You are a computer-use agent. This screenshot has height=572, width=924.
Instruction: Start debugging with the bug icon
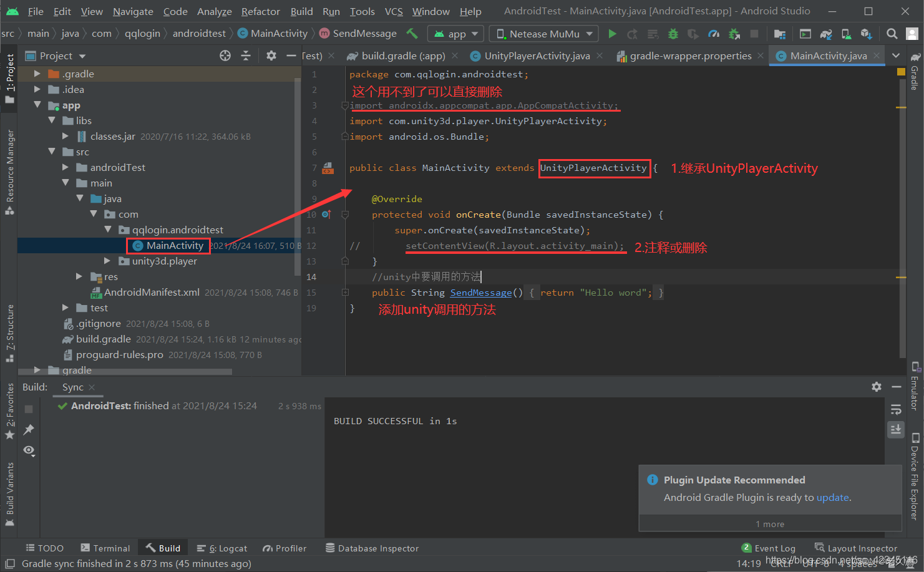pyautogui.click(x=673, y=33)
